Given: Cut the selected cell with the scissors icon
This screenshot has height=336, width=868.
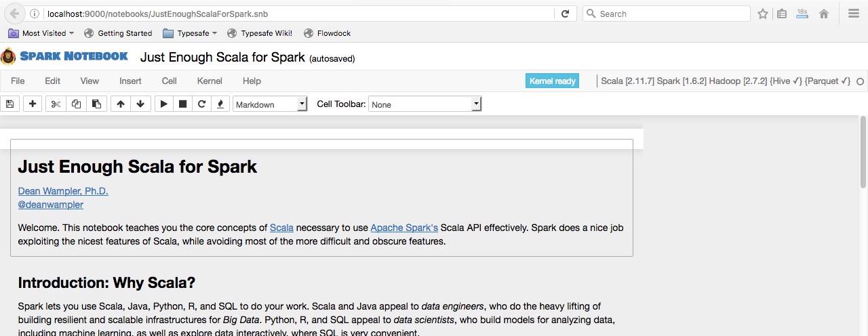Looking at the screenshot, I should (x=56, y=104).
